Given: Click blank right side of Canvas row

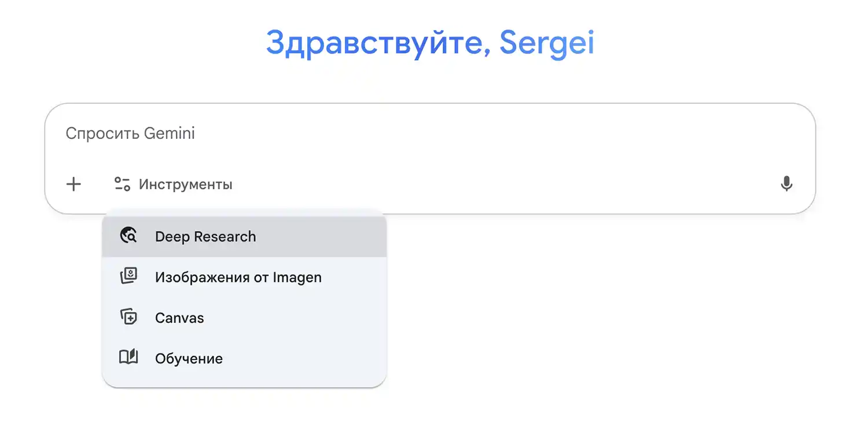Looking at the screenshot, I should coord(336,318).
